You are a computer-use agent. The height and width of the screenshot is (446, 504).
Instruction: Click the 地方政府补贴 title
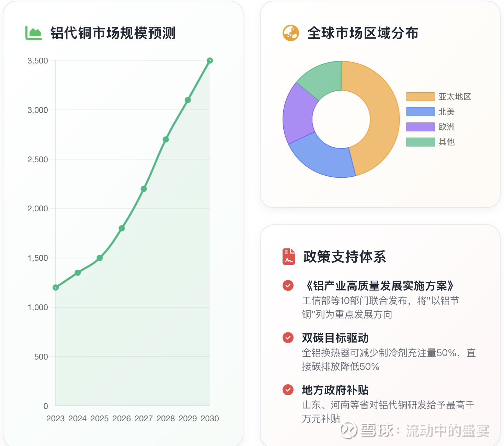[x=335, y=390]
